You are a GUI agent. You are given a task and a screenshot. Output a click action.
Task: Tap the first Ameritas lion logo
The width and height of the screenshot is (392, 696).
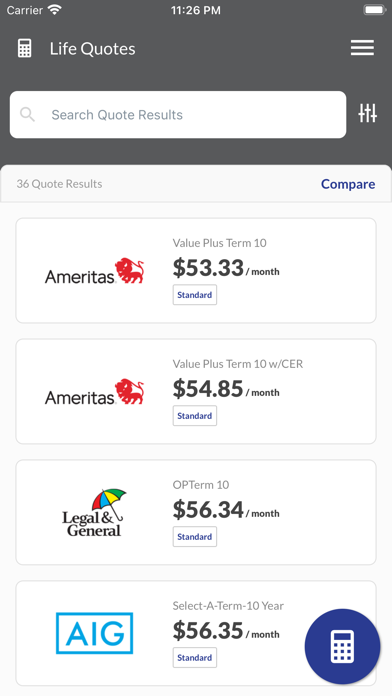pyautogui.click(x=94, y=271)
